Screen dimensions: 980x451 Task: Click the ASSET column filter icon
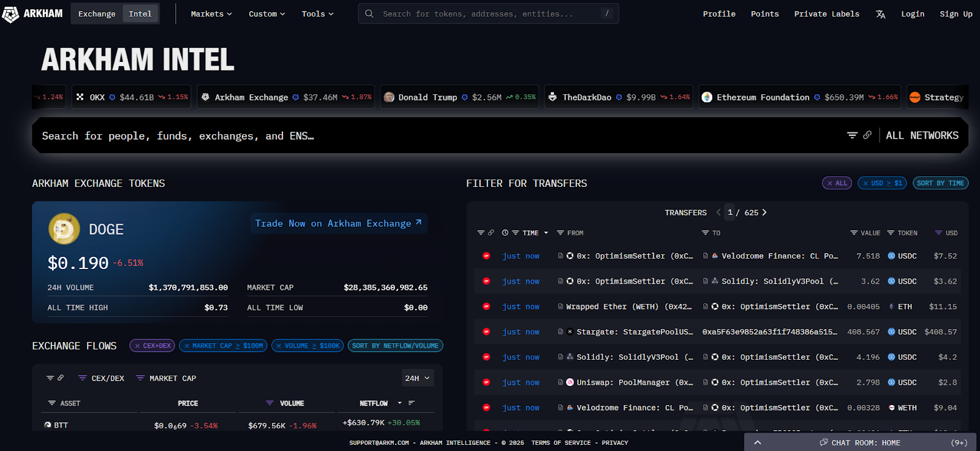pos(52,403)
